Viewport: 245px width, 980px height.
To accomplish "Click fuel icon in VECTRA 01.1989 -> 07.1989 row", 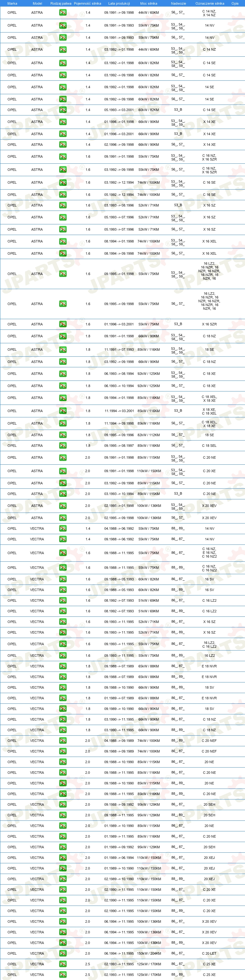I will pyautogui.click(x=63, y=698).
